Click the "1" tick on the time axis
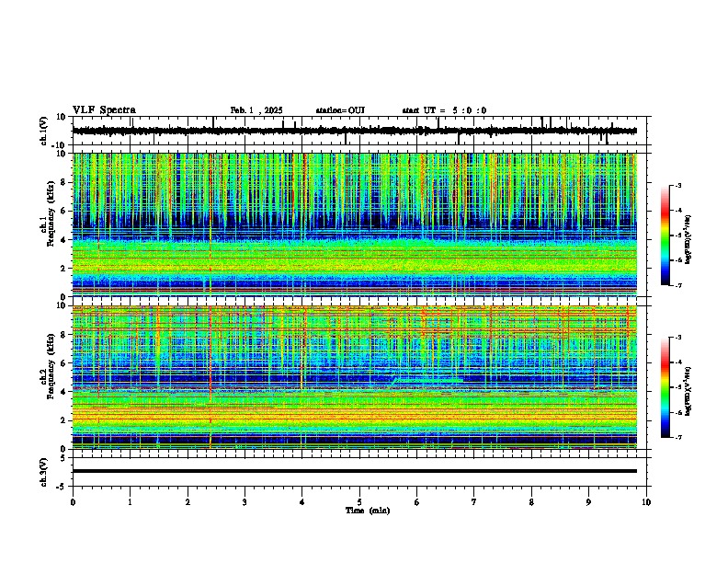728x563 pixels. click(130, 502)
